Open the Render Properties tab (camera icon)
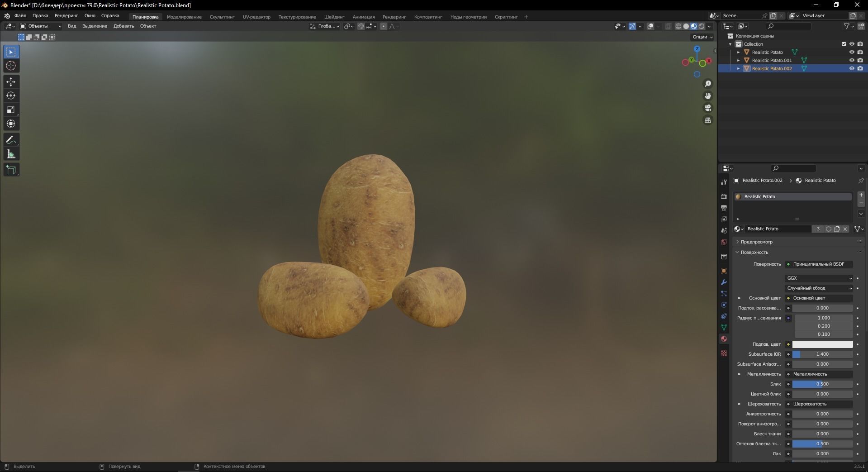 [723, 196]
